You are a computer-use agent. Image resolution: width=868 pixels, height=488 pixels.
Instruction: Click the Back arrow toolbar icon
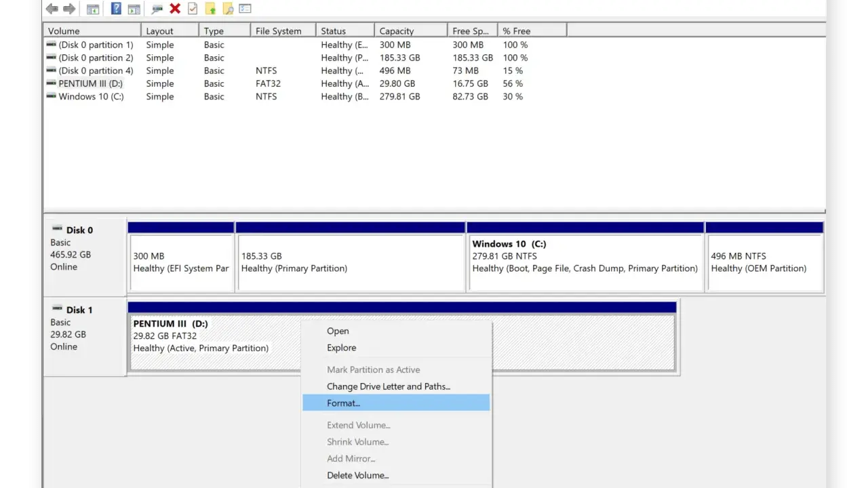[x=52, y=9]
